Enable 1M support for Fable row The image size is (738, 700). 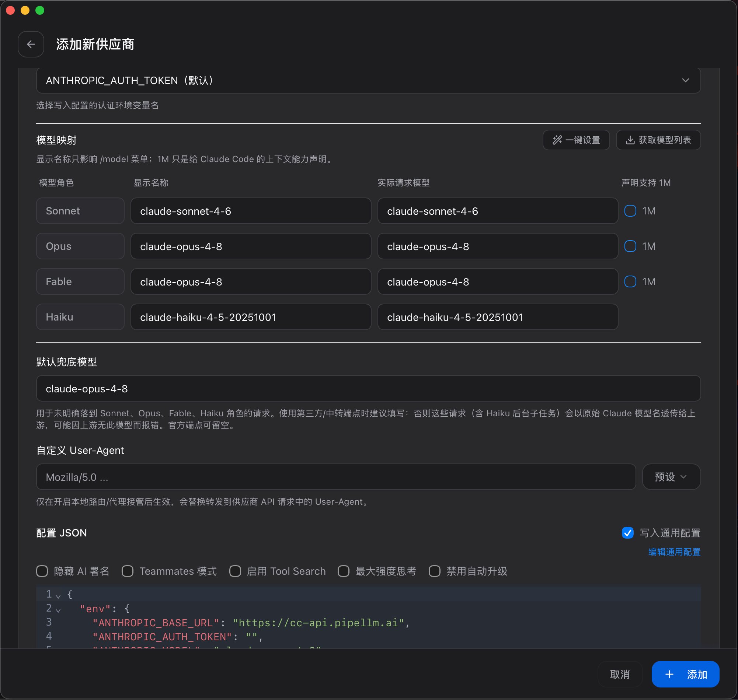[x=630, y=282]
